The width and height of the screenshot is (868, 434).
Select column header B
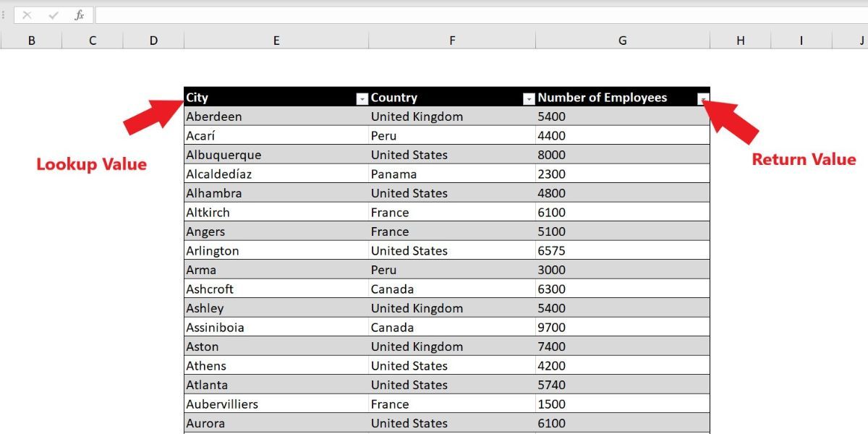(32, 40)
